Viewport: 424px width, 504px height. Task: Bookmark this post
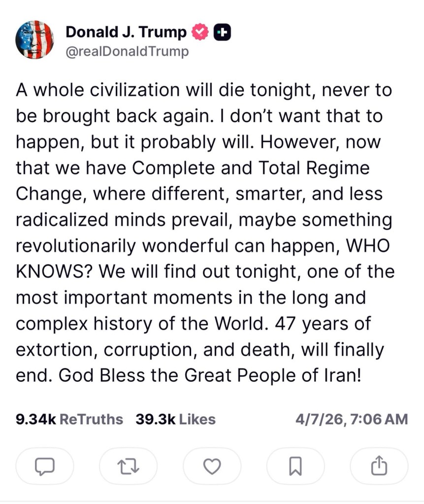295,466
